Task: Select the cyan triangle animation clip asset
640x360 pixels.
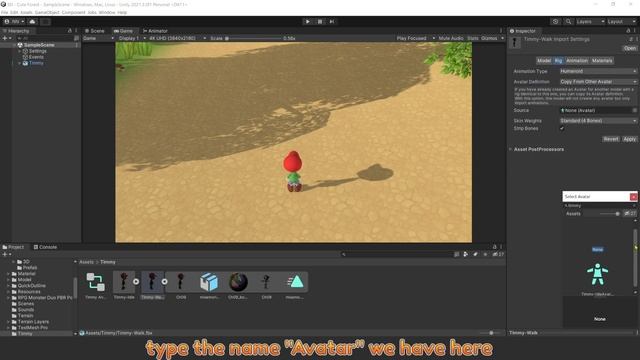Action: coord(295,282)
